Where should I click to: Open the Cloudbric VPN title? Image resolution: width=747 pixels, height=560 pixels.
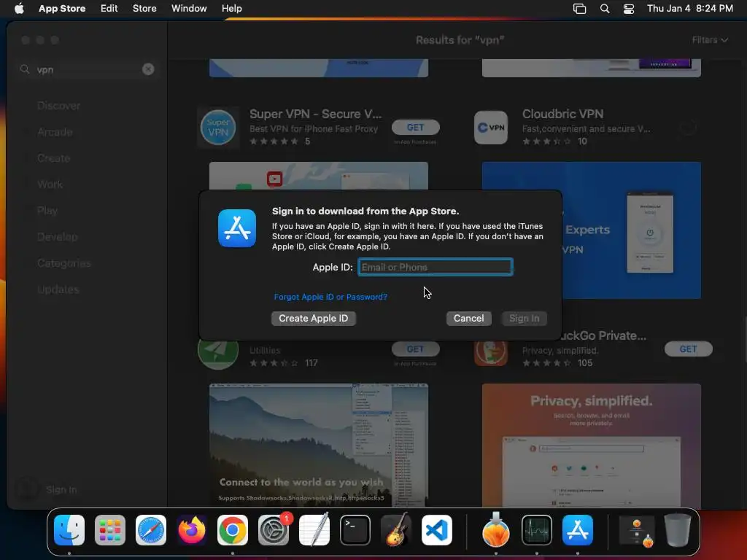coord(562,114)
